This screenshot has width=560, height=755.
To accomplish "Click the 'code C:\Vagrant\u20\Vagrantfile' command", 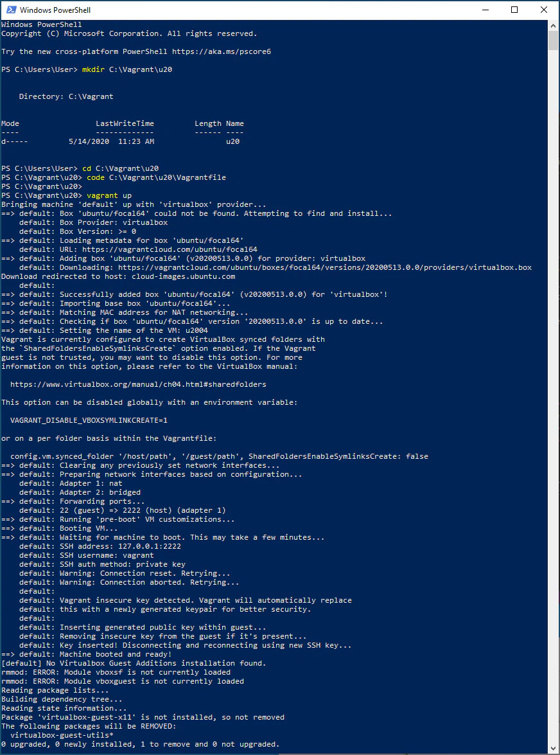I will point(156,177).
